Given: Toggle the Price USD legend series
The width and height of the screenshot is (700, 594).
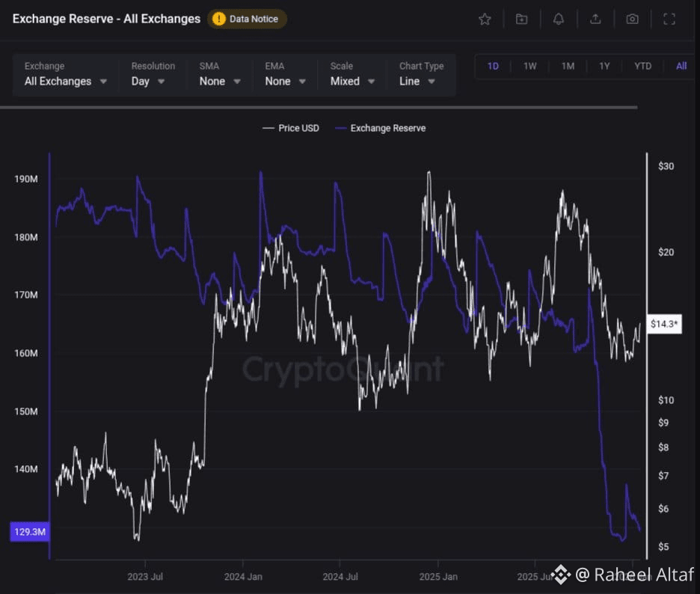Looking at the screenshot, I should click(291, 128).
